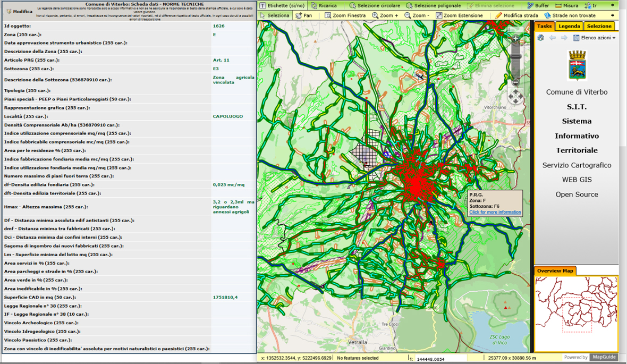Viewport: 627px width, 364px height.
Task: Open Modifica strada pencil tool
Action: click(516, 15)
